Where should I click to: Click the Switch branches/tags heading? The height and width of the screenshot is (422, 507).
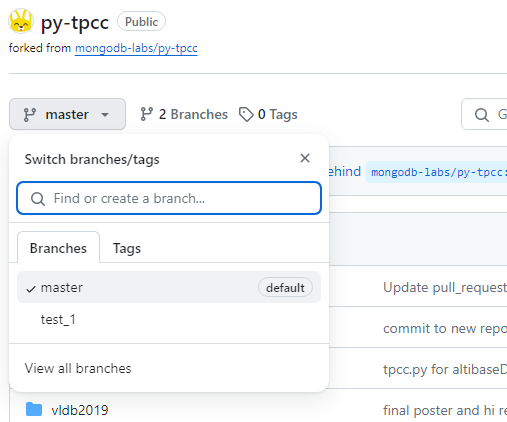coord(92,159)
